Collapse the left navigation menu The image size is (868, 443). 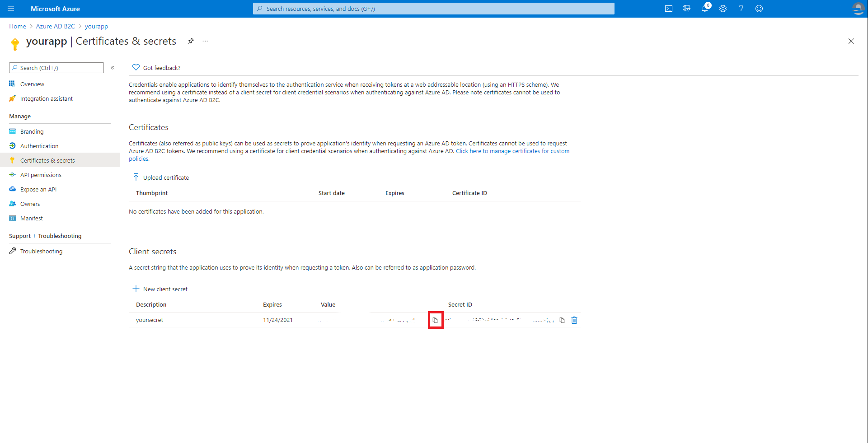pos(113,68)
